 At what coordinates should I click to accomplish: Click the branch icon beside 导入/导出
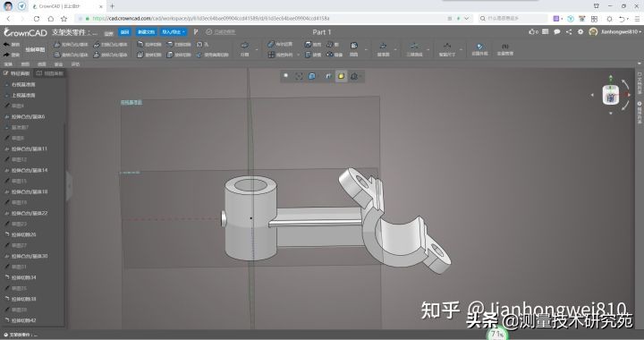pos(196,32)
